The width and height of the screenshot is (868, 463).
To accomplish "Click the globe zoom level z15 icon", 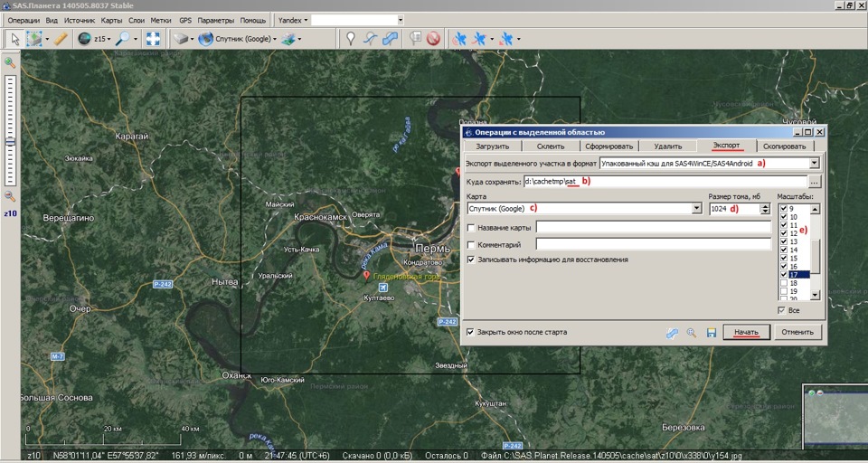I will [x=84, y=39].
